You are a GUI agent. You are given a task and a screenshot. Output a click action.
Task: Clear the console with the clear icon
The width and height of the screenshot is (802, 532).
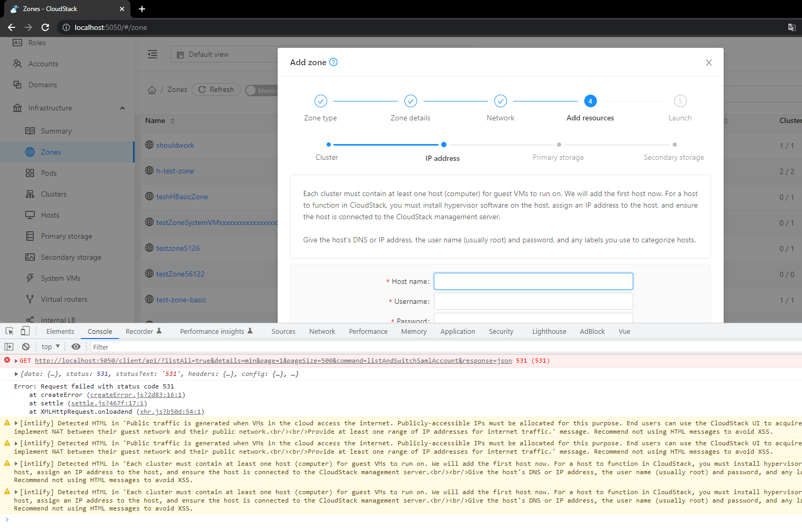[x=26, y=347]
